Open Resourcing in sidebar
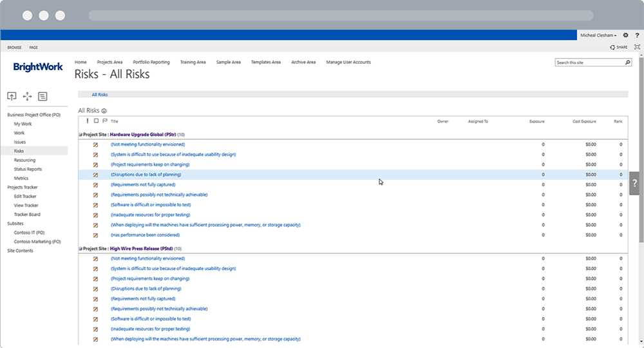Screen dimensions: 644x348 click(24, 160)
